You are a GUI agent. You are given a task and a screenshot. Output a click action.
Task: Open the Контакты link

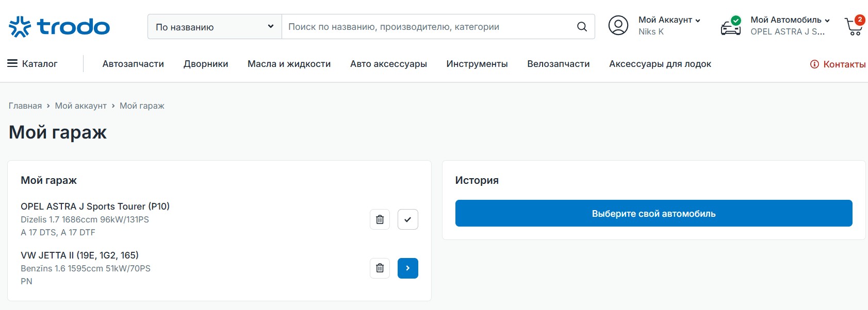(x=838, y=64)
